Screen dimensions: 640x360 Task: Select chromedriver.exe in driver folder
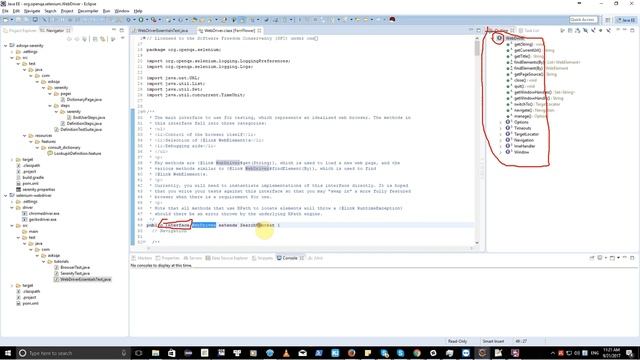pos(41,213)
